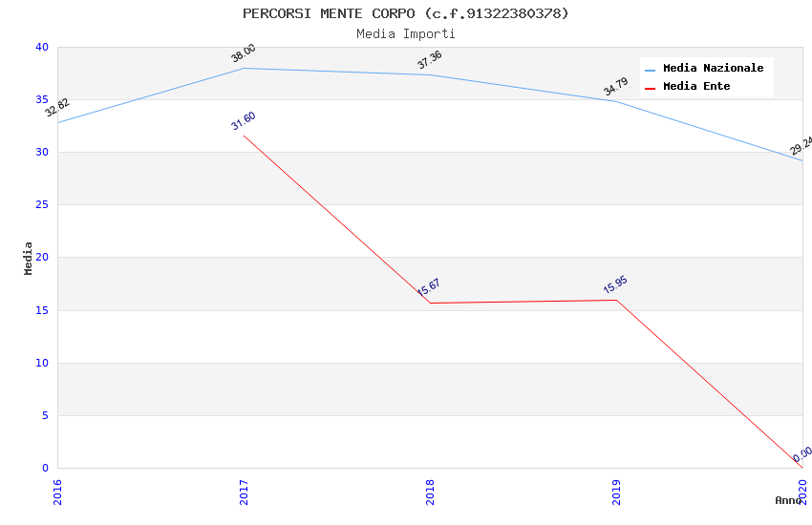
Task: Select the 2019 x-axis year label
Action: (x=616, y=492)
